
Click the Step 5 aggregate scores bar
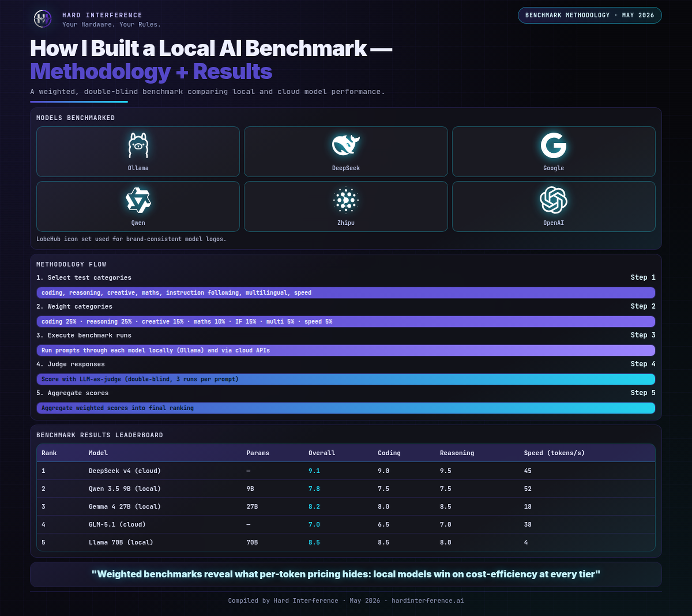[x=346, y=408]
